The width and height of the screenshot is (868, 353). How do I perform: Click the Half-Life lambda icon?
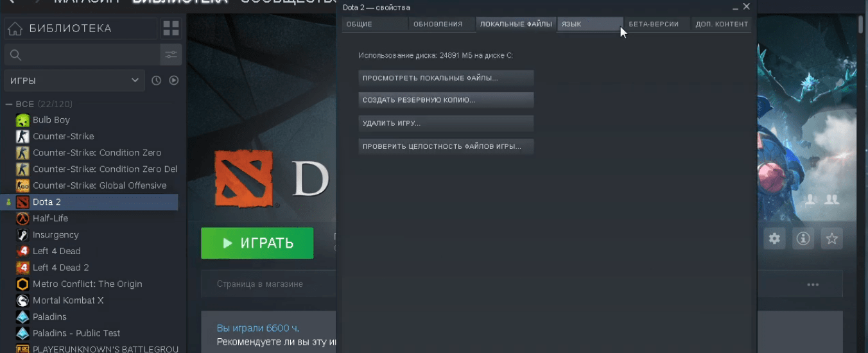pos(22,218)
